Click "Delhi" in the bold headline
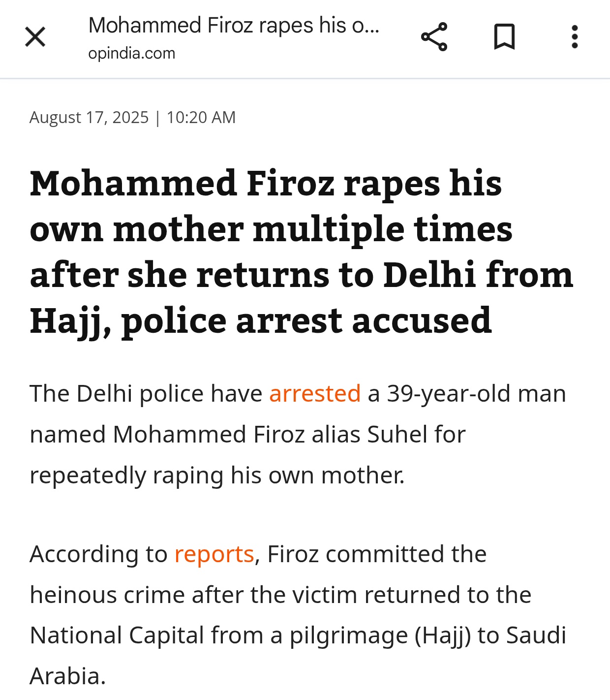Screen dimensions: 610x700 click(x=429, y=275)
